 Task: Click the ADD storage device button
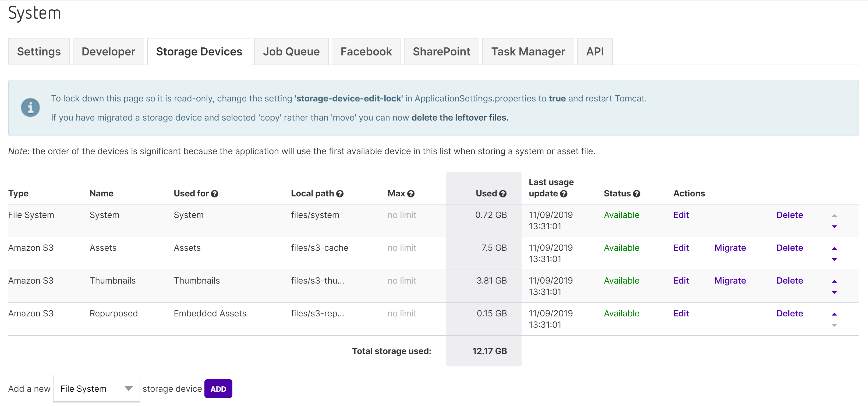[x=218, y=389]
